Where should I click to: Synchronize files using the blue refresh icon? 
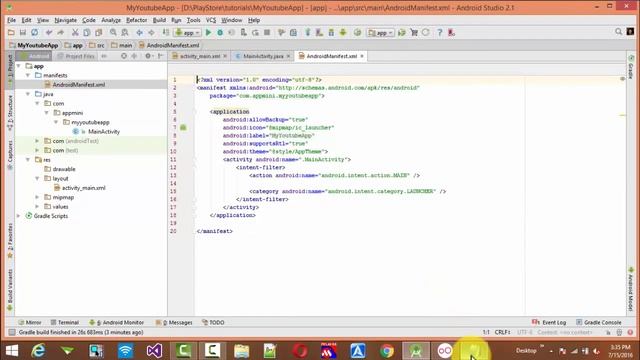click(35, 32)
